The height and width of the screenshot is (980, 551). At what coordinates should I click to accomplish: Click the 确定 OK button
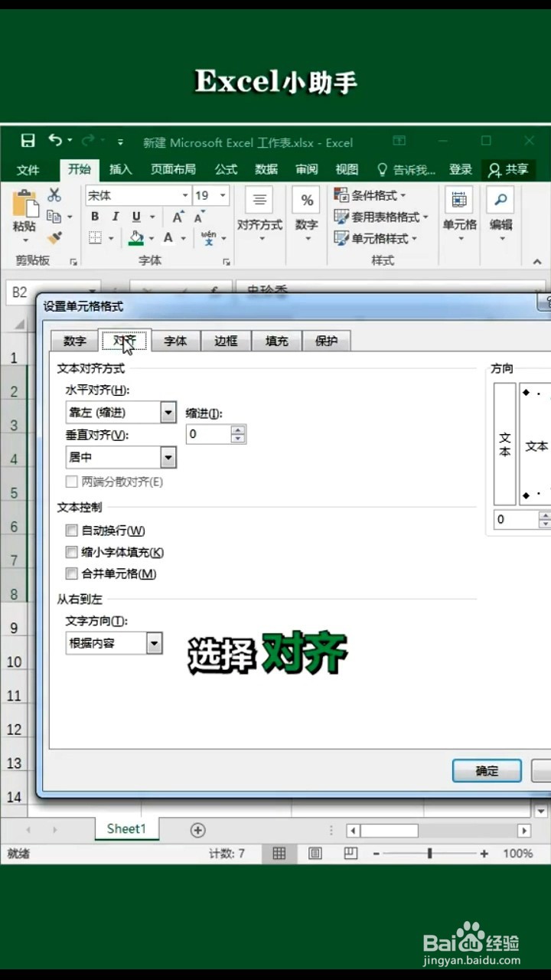pos(487,771)
